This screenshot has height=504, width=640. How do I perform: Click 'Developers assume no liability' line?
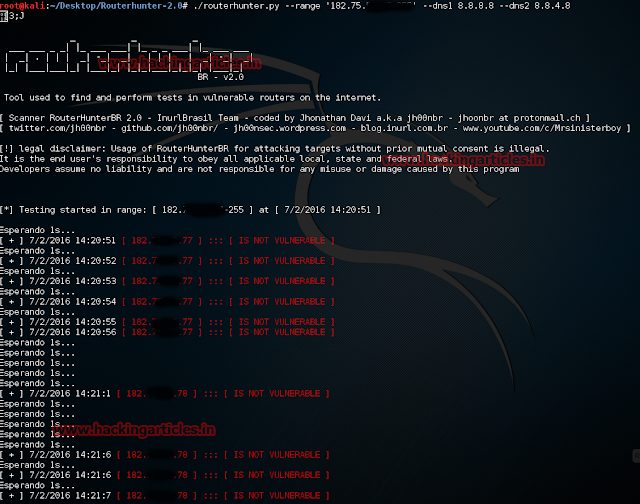tap(260, 169)
